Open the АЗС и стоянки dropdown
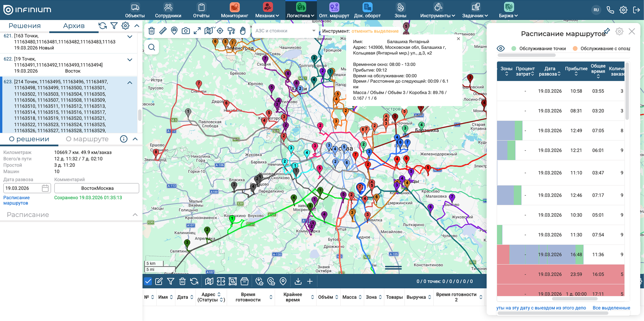 (285, 31)
